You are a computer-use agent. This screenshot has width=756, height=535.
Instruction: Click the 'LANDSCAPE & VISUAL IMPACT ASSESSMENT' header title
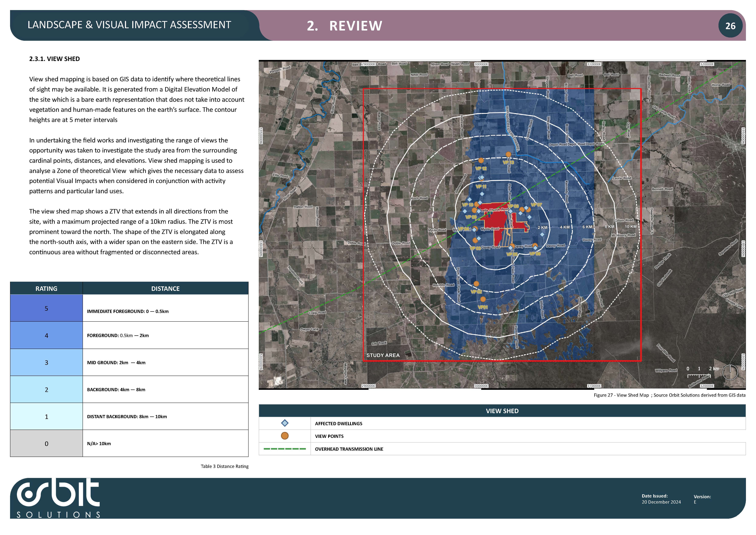coord(129,25)
